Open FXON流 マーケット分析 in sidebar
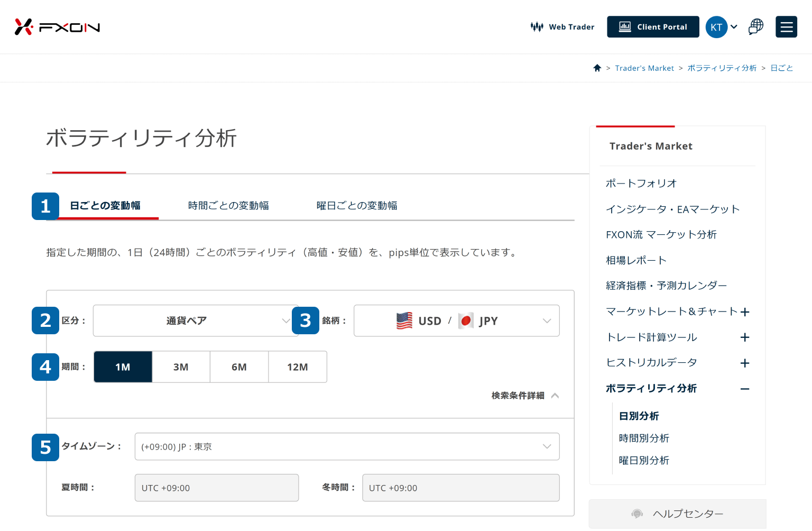 point(661,235)
